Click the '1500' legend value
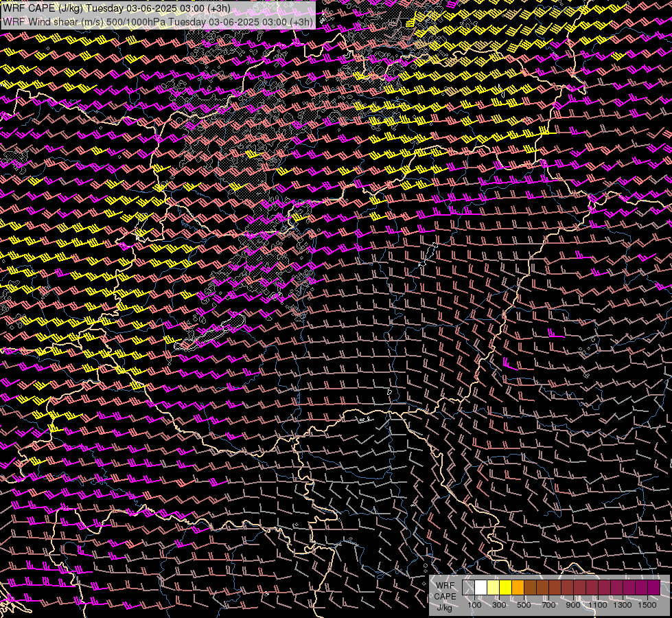This screenshot has height=618, width=672. tap(647, 605)
